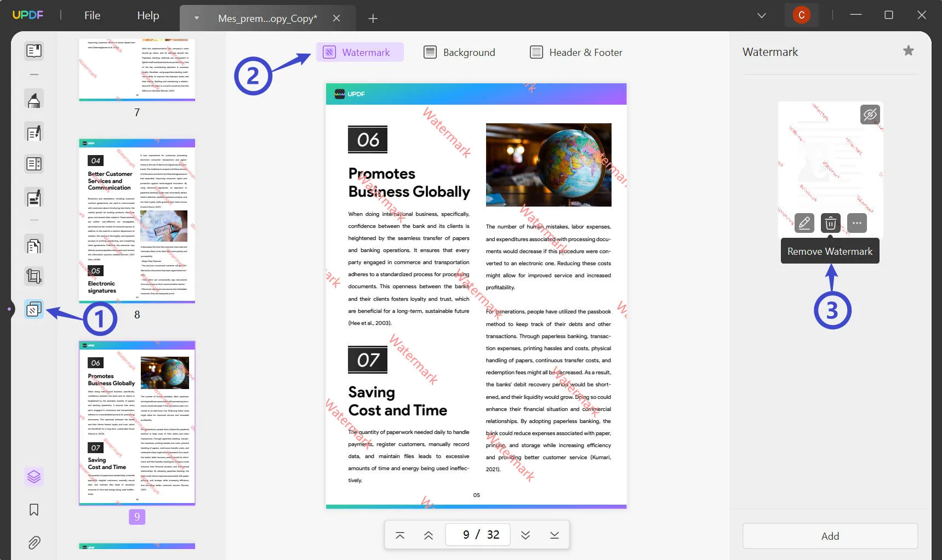Open the Layers panel icon

pos(34,477)
